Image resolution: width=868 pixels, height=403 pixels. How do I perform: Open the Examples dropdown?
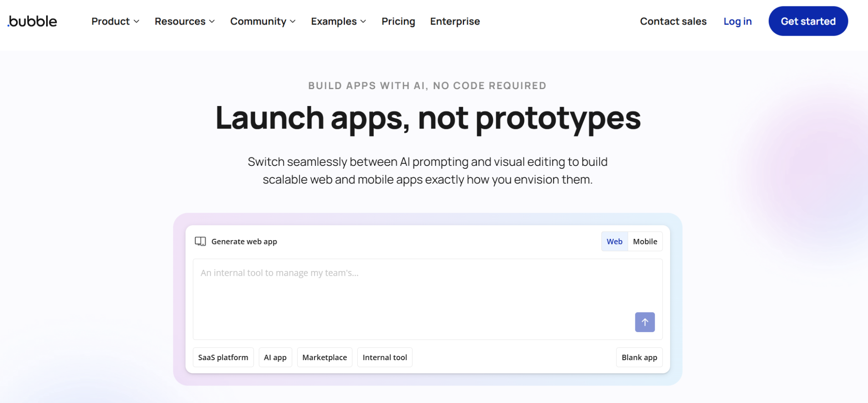click(x=338, y=21)
